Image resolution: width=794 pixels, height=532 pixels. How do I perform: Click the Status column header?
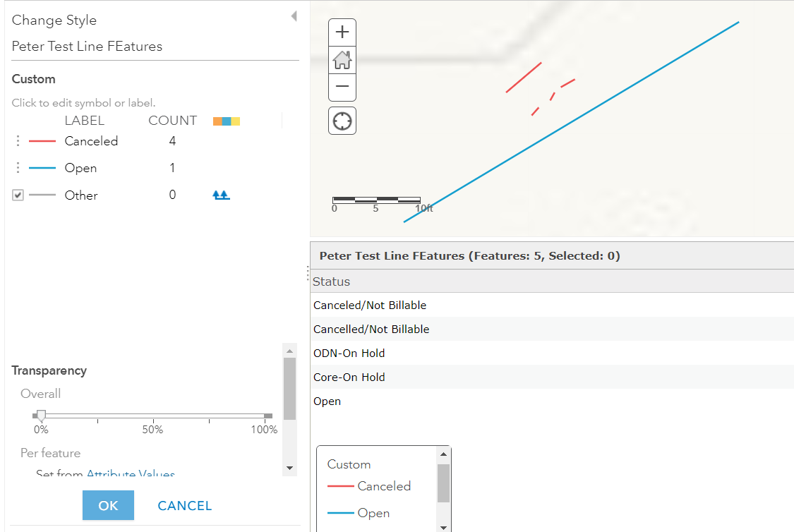click(x=332, y=282)
